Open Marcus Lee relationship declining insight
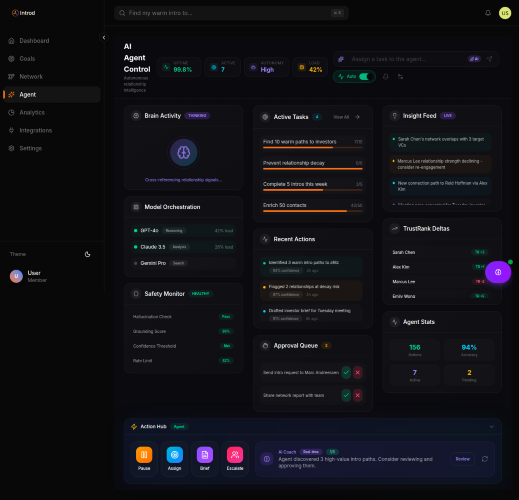The image size is (519, 500). coord(440,164)
